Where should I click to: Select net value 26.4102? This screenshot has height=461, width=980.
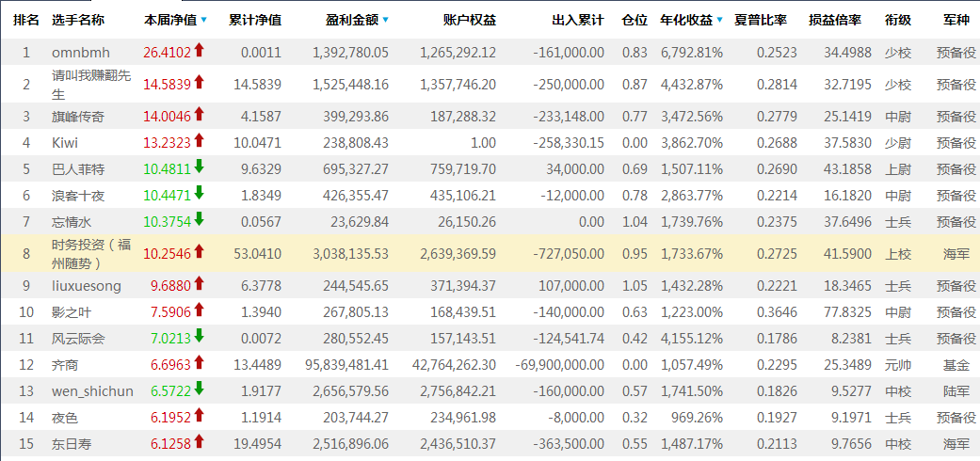tap(167, 53)
